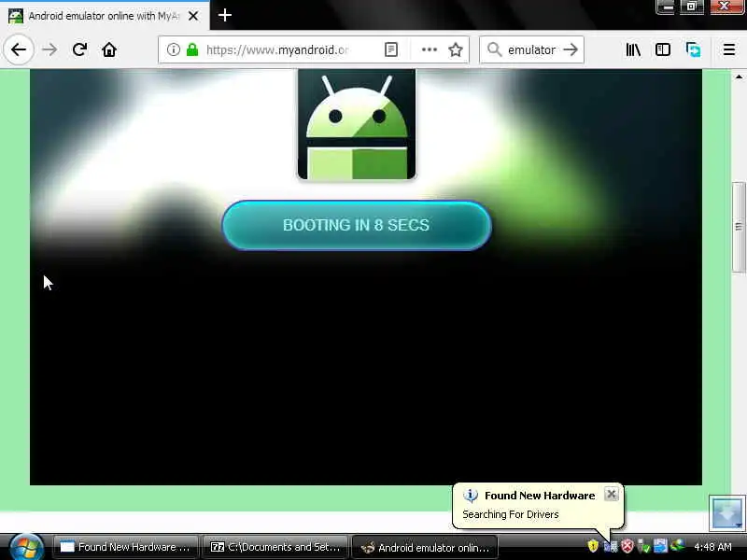Click Safely Remove Hardware tray icon
The image size is (747, 560).
(x=643, y=546)
